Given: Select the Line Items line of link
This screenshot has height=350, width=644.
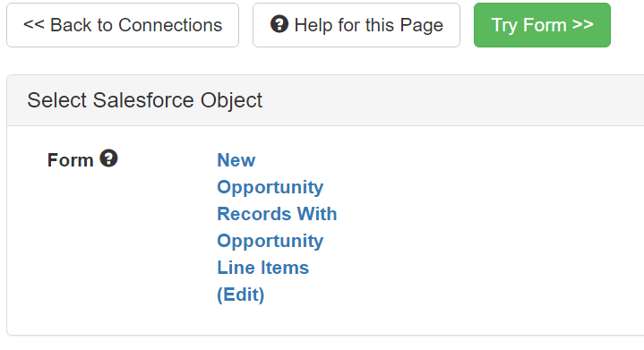Looking at the screenshot, I should click(x=262, y=268).
